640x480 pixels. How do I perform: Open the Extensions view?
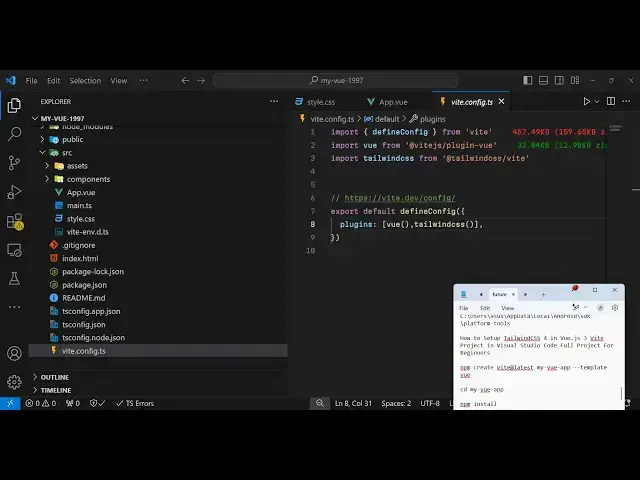(15, 222)
